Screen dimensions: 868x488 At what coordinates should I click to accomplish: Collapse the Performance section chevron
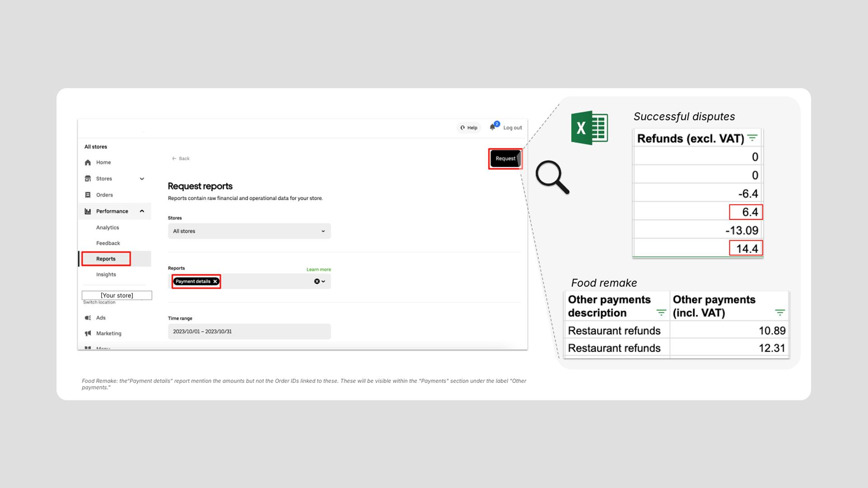[142, 211]
